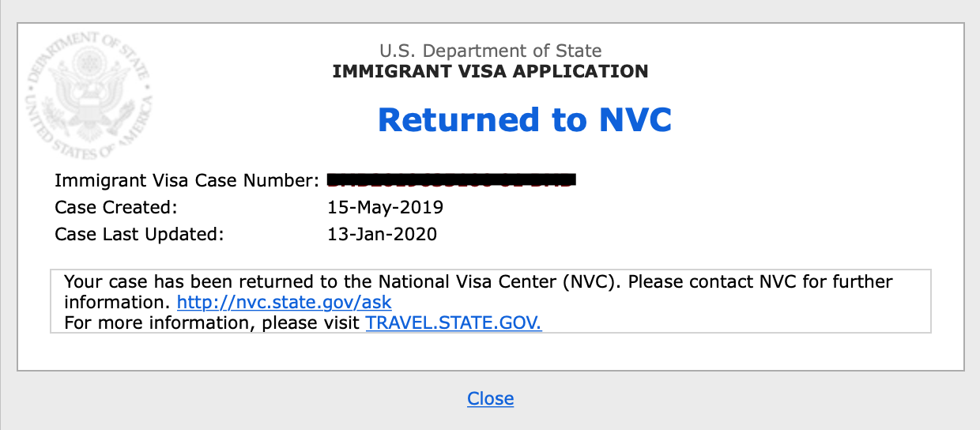The image size is (980, 430).
Task: Click the word 'information.' before the nvc link
Action: (117, 302)
